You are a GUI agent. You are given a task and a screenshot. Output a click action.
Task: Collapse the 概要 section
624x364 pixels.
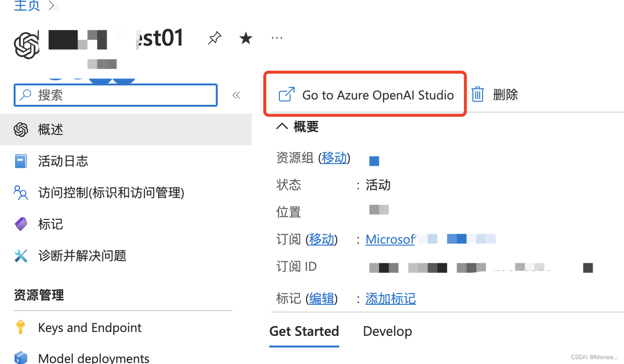coord(282,126)
